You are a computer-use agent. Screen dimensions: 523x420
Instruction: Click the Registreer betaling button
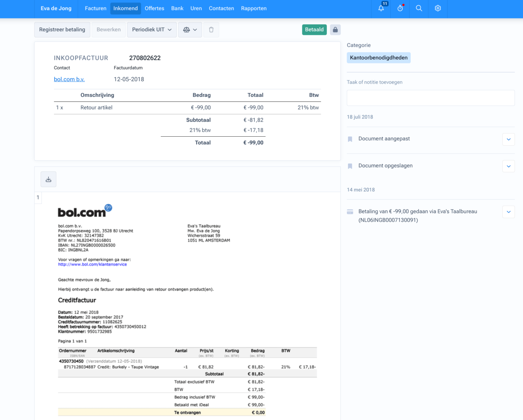62,30
